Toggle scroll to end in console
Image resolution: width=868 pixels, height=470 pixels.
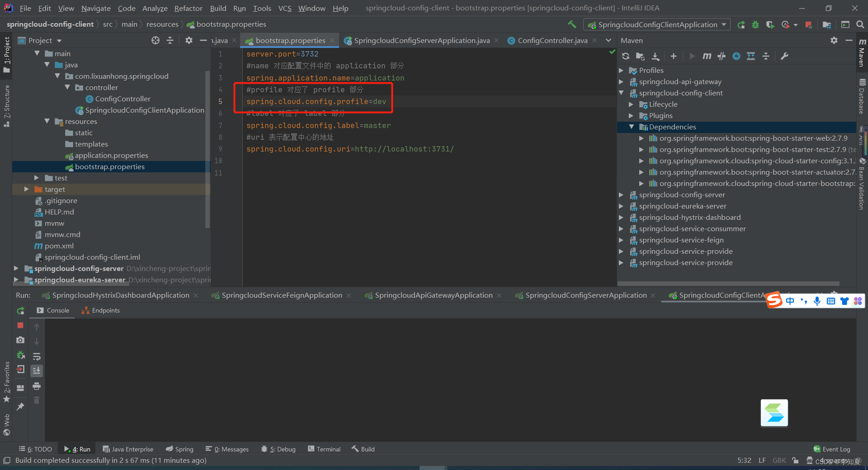(x=37, y=371)
